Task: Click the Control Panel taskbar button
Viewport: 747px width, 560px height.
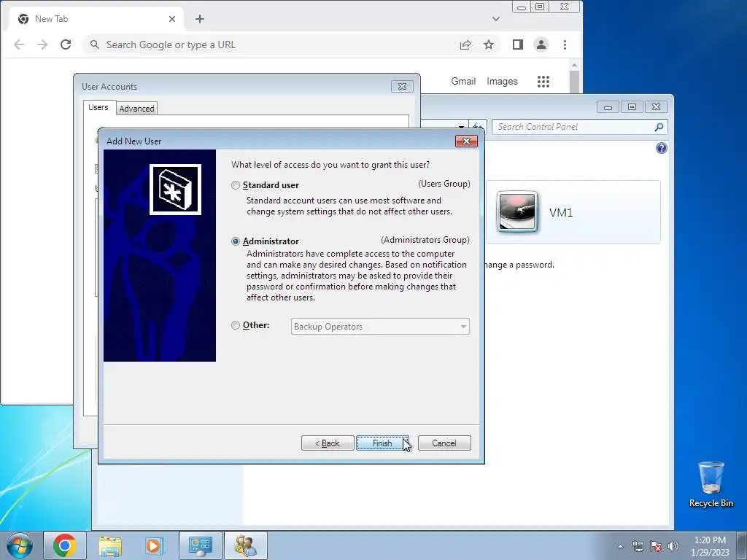Action: click(x=200, y=545)
